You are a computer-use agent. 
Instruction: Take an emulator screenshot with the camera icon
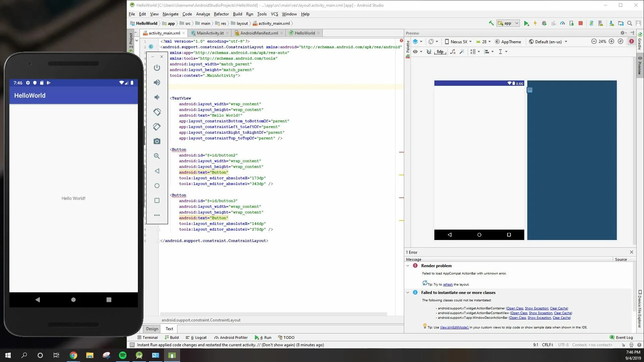click(157, 141)
